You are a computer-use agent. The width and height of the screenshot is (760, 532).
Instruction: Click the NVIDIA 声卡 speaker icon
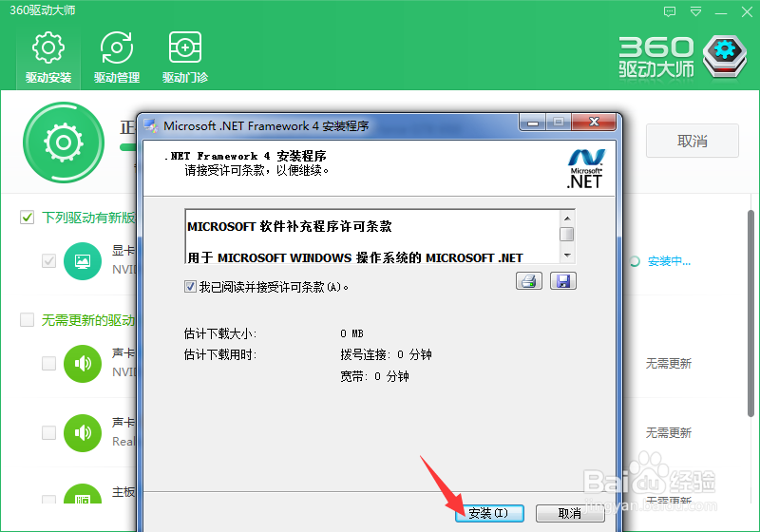tap(83, 364)
